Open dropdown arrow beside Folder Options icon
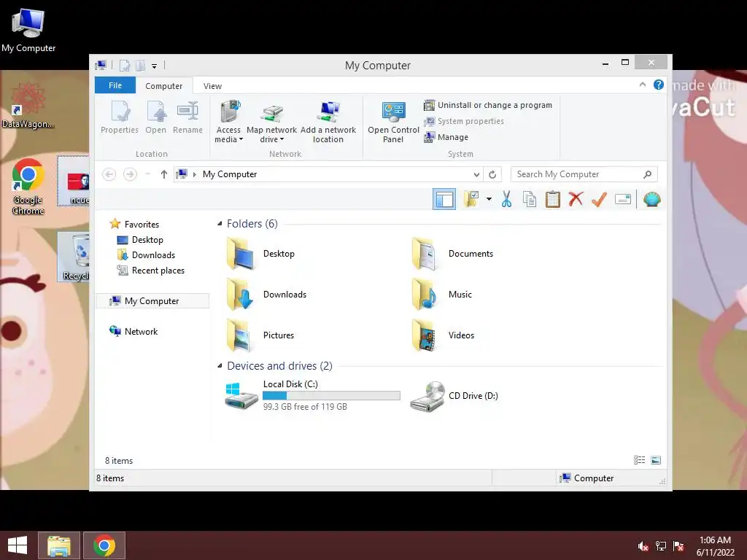Screen dimensions: 747x560 coord(489,199)
